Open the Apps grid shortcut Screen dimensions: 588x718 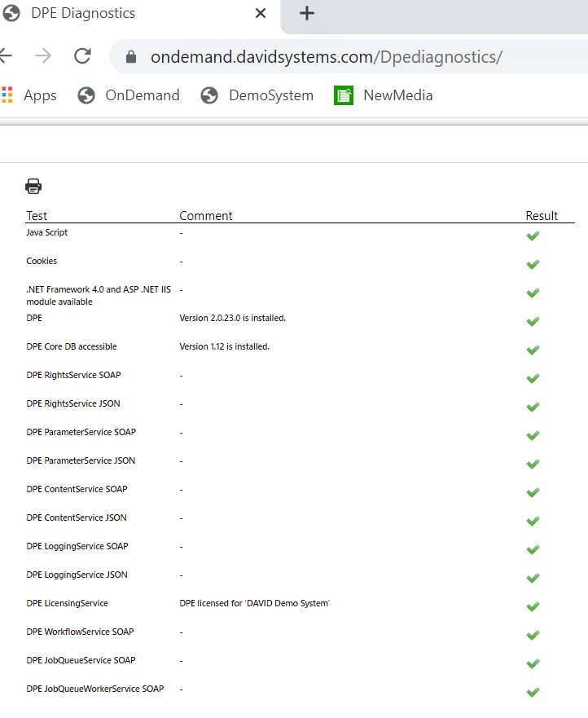coord(29,95)
